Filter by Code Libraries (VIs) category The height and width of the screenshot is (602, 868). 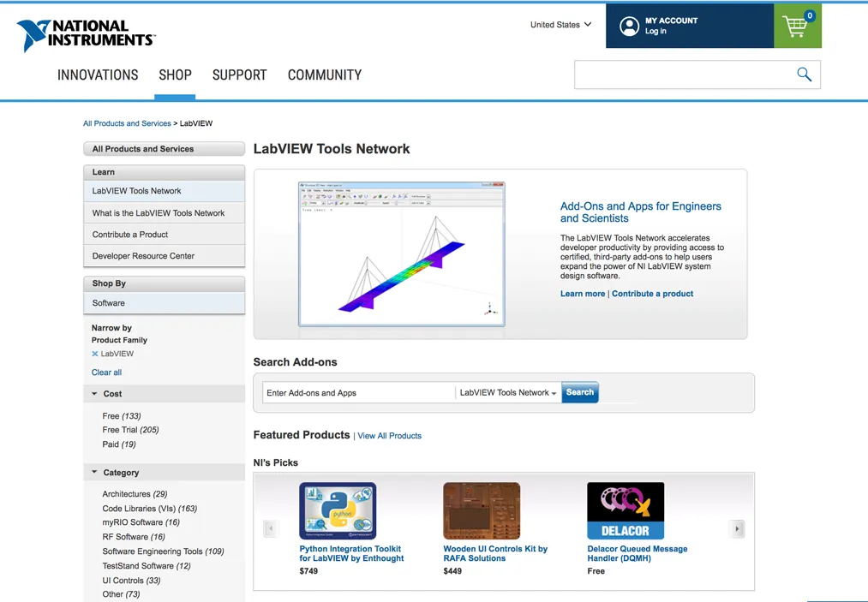149,509
